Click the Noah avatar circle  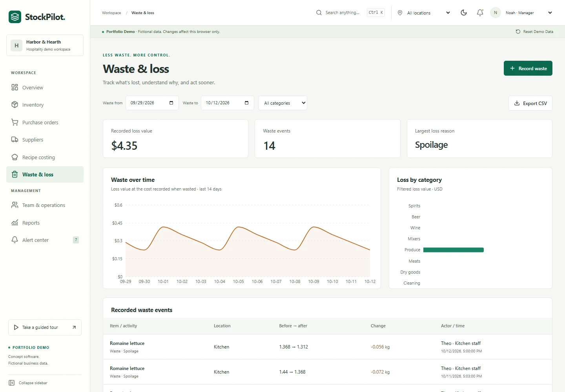[496, 13]
